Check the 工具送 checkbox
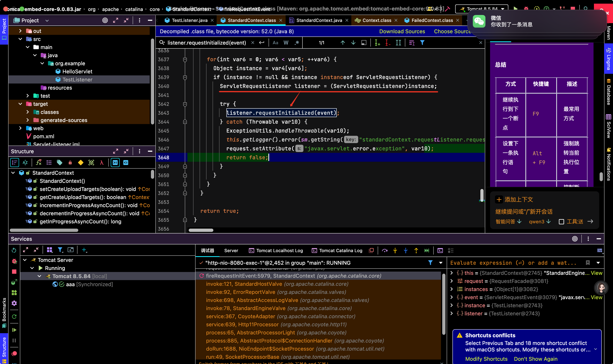This screenshot has width=613, height=364. click(x=561, y=222)
